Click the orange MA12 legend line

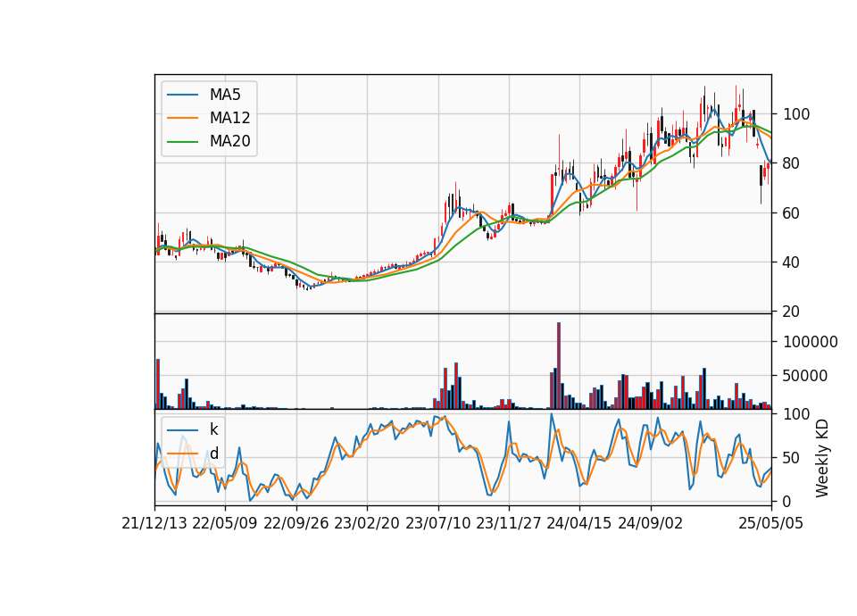(x=182, y=118)
